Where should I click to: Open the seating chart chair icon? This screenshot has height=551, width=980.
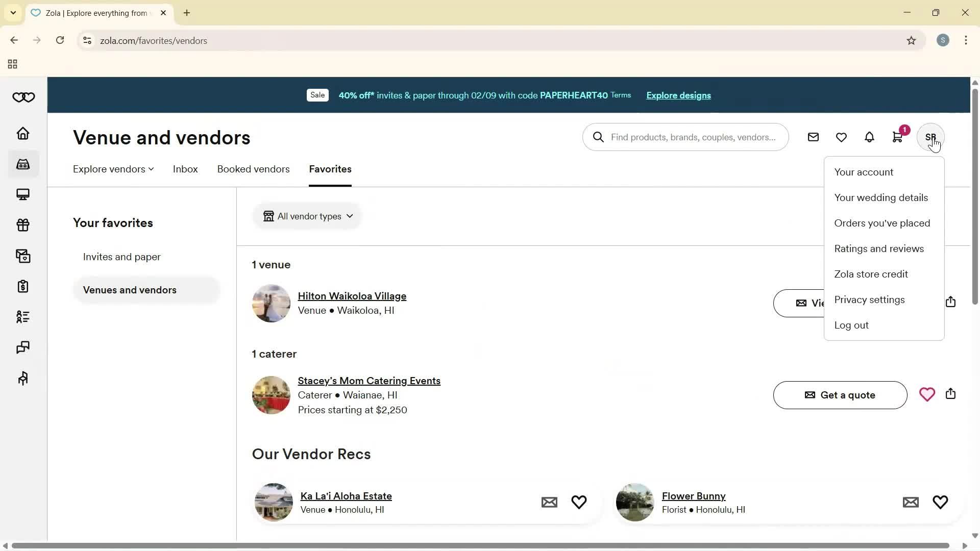[23, 378]
